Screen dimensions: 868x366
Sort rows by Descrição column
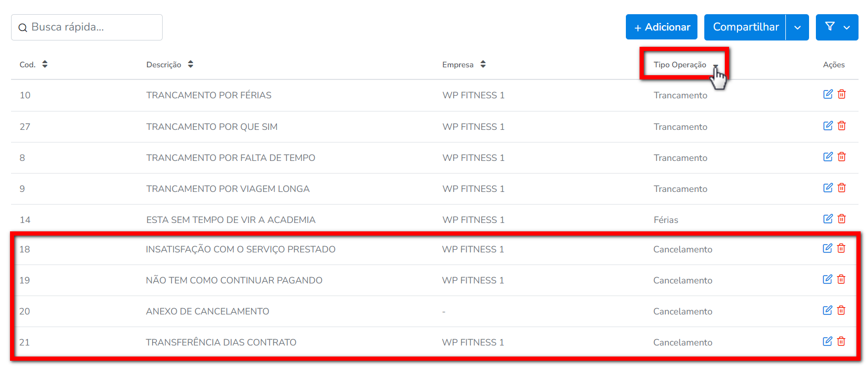pos(191,64)
